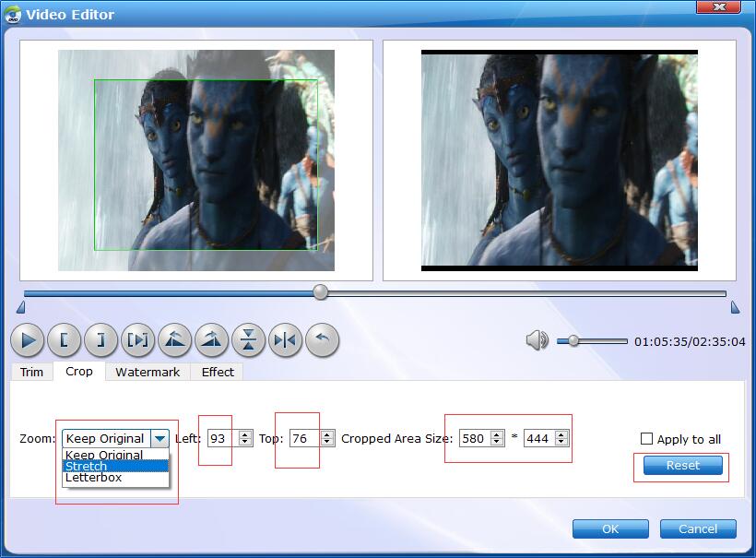Click the Video Editor title bar app icon
This screenshot has height=558, width=756.
(x=13, y=15)
